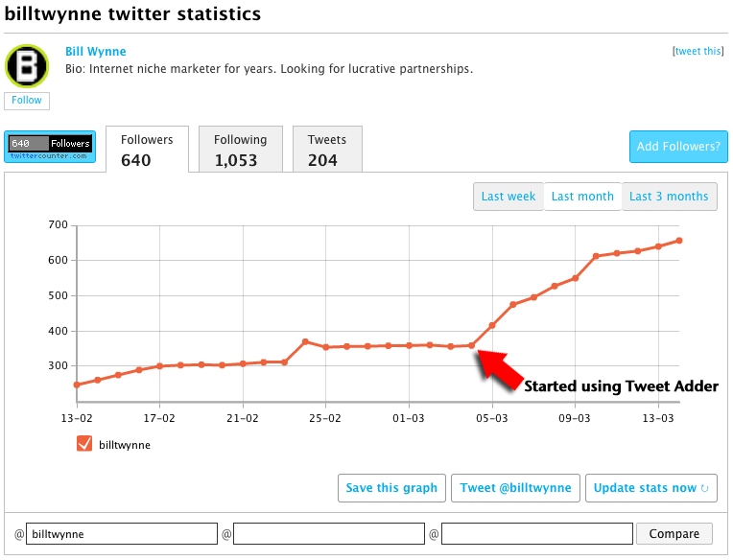Switch to the Followers tab

[147, 150]
